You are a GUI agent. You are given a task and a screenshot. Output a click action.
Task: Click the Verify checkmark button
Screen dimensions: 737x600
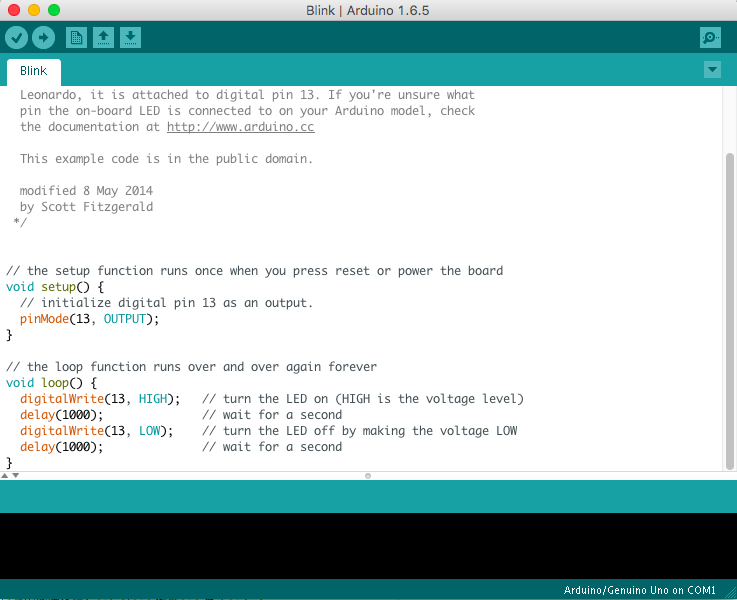pos(16,38)
